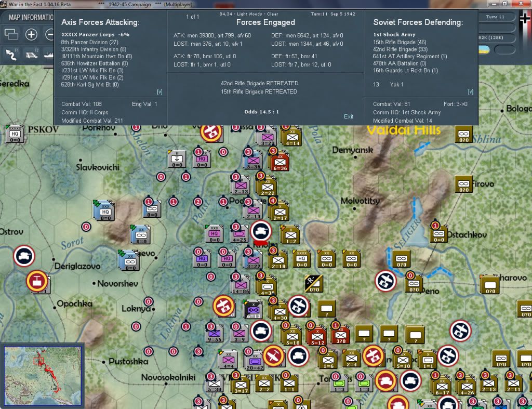Click the 'XXXIX Panzer Corps -6%' heading
This screenshot has height=409, width=532.
click(x=96, y=34)
